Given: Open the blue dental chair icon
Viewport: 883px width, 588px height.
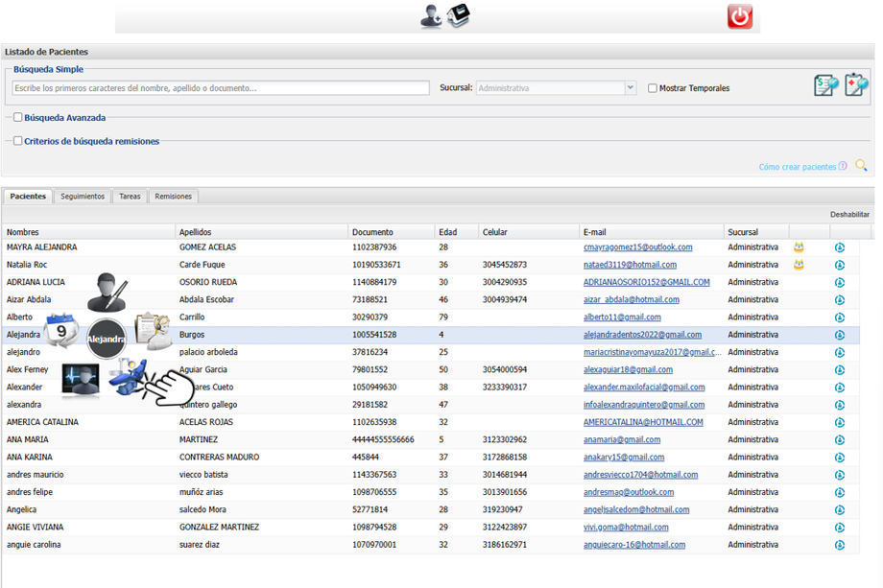Looking at the screenshot, I should point(128,376).
